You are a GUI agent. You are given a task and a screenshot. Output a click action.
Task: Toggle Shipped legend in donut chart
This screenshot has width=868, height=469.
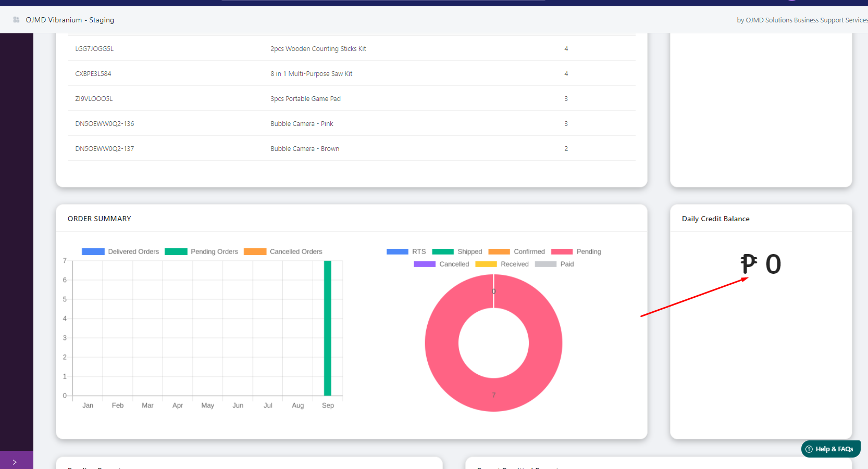(x=457, y=251)
